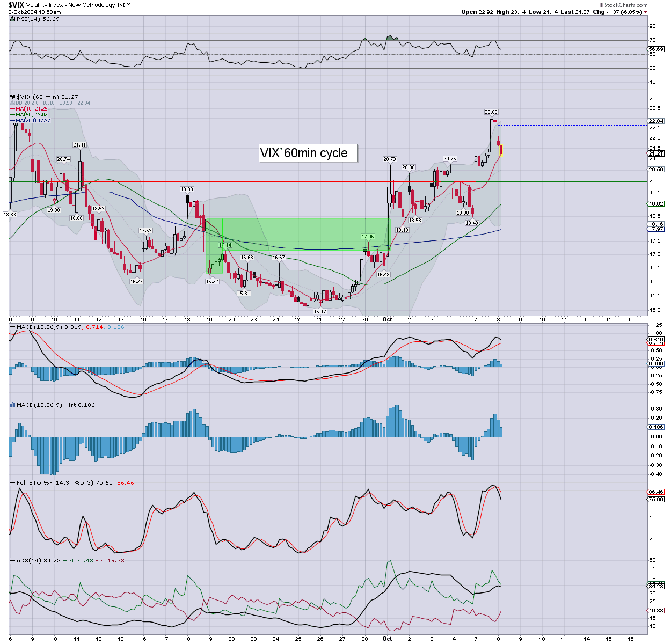Image resolution: width=671 pixels, height=644 pixels.
Task: Click the red down arrow beside Chg
Action: click(646, 12)
